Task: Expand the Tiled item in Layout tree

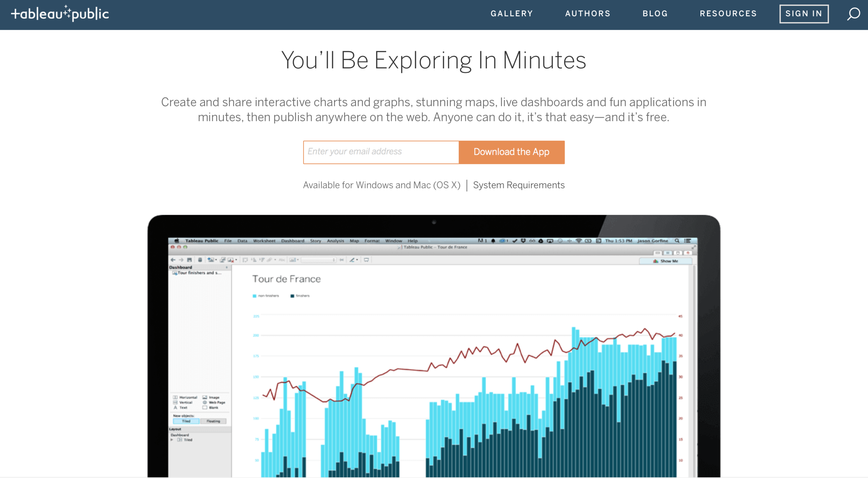Action: coord(172,440)
